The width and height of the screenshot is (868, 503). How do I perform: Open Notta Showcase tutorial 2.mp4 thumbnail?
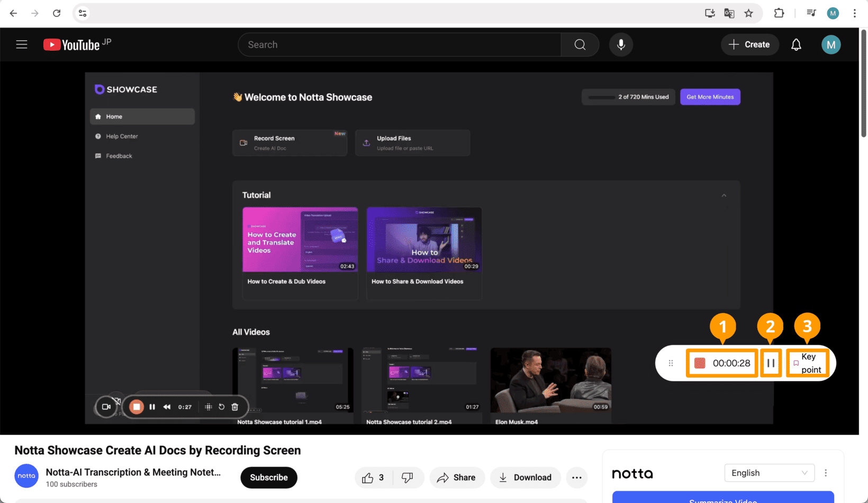(x=422, y=380)
